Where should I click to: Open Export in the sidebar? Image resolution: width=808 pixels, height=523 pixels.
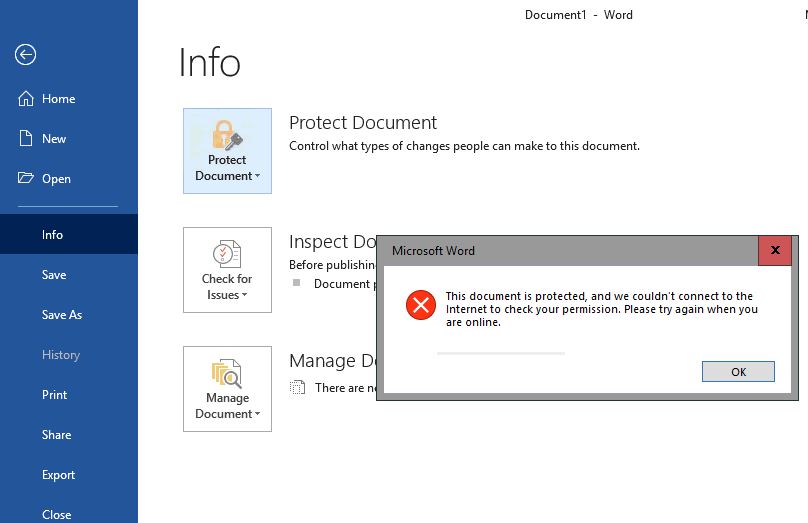coord(69,475)
